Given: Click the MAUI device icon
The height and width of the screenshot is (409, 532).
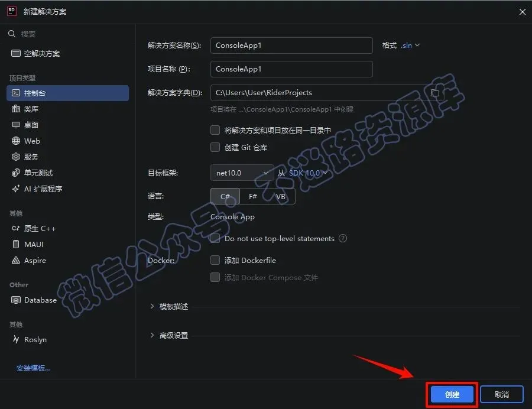Looking at the screenshot, I should (15, 244).
